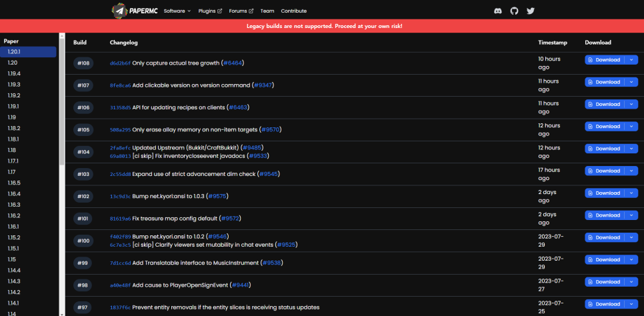Open the GitHub icon link

[514, 11]
